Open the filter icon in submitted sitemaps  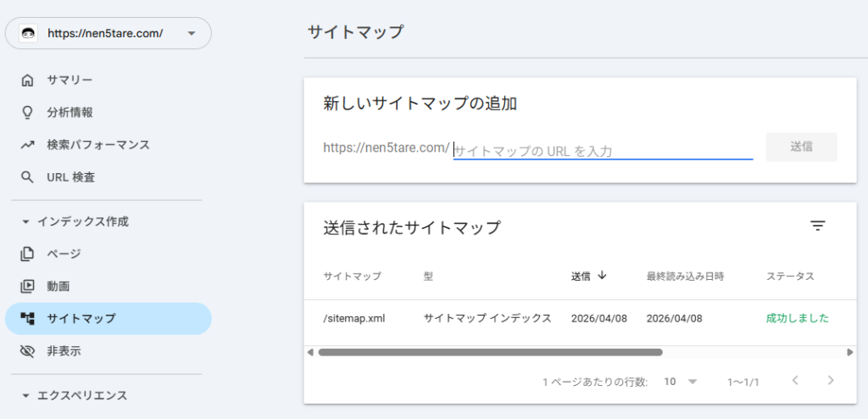(817, 226)
